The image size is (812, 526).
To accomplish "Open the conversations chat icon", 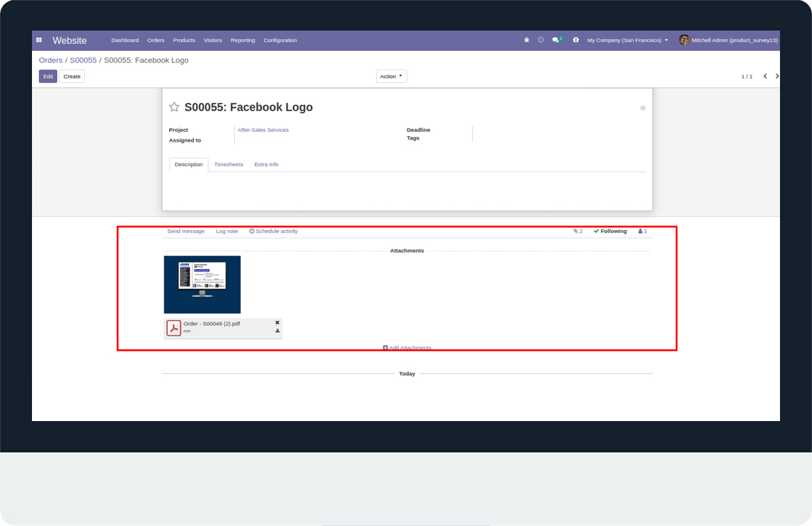I will click(557, 40).
